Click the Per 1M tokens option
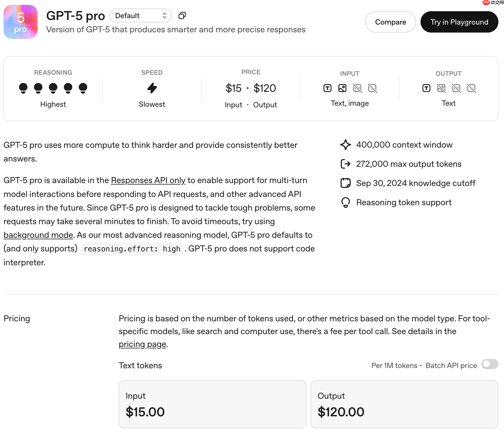Image resolution: width=504 pixels, height=435 pixels. coord(394,365)
